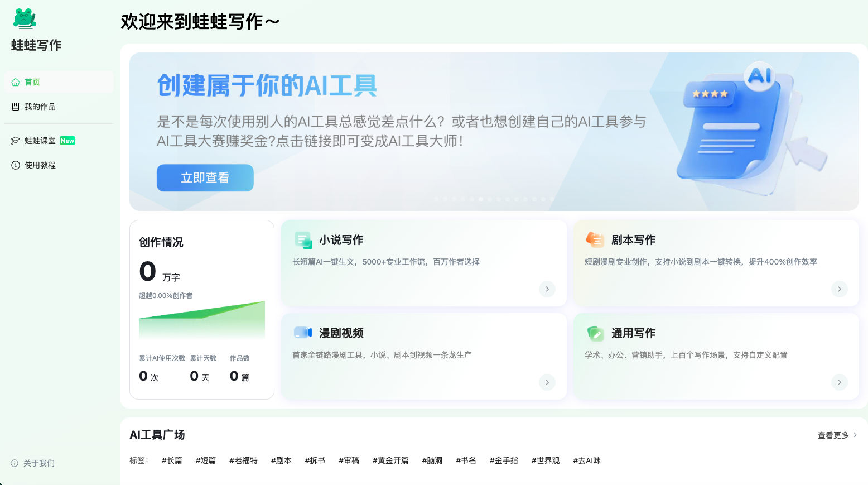Toggle the #黄金开篇 tag filter
The width and height of the screenshot is (868, 485).
tap(390, 460)
